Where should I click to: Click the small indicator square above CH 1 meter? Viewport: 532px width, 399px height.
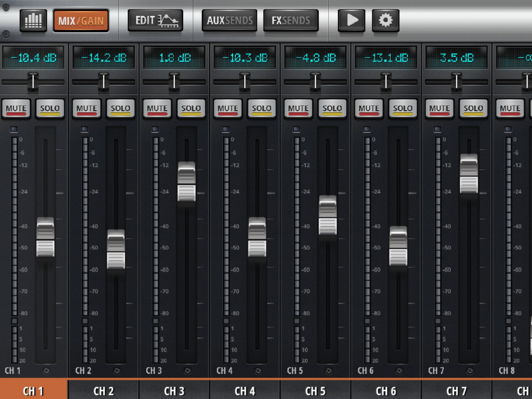tap(14, 129)
